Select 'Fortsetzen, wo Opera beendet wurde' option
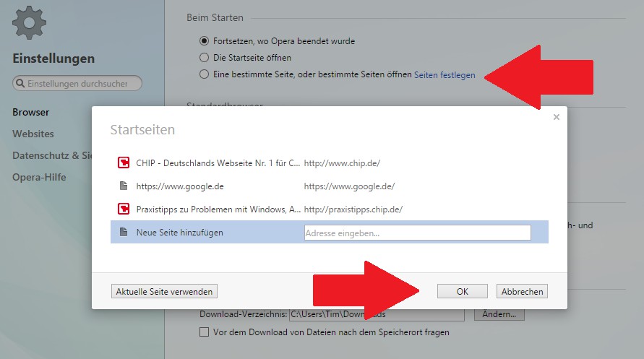The image size is (644, 359). pyautogui.click(x=204, y=41)
